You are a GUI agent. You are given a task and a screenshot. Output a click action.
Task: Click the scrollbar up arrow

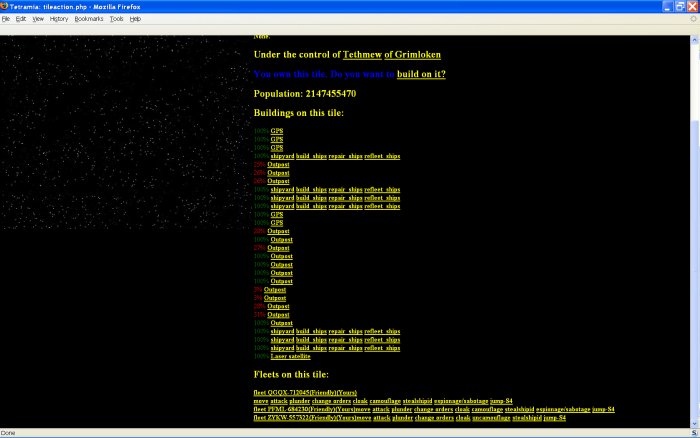coord(694,39)
